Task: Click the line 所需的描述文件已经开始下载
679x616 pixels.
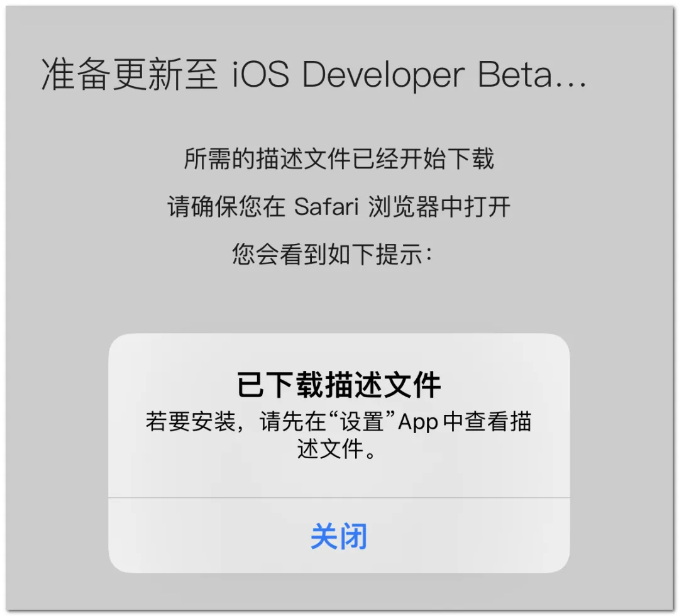Action: coord(339,158)
